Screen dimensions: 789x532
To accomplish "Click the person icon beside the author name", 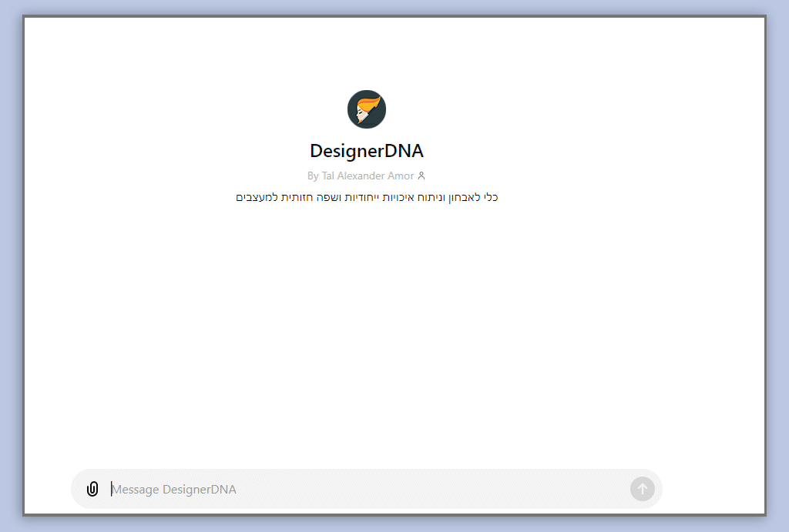I will pyautogui.click(x=421, y=176).
